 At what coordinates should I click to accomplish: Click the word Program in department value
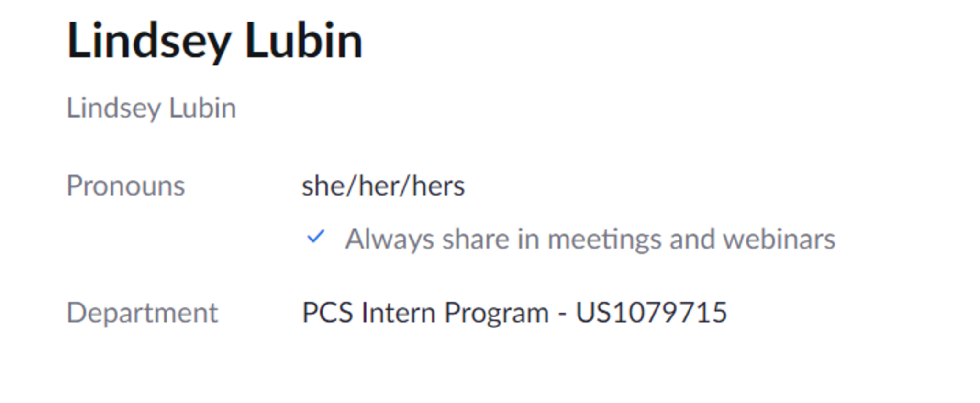pos(496,313)
